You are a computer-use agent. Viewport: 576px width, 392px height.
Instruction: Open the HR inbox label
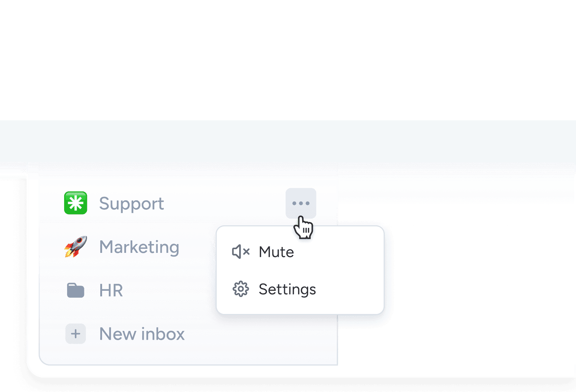[111, 290]
